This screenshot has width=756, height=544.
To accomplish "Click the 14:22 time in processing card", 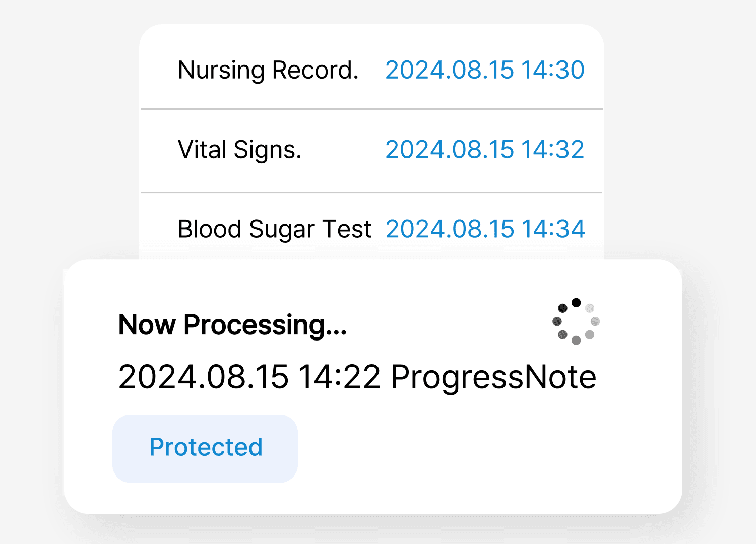I will [340, 377].
